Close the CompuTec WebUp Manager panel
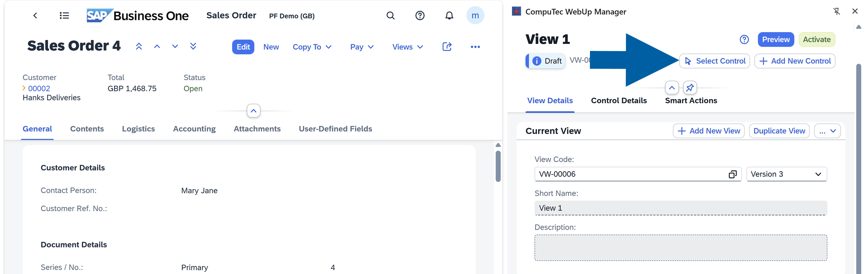 pyautogui.click(x=855, y=11)
